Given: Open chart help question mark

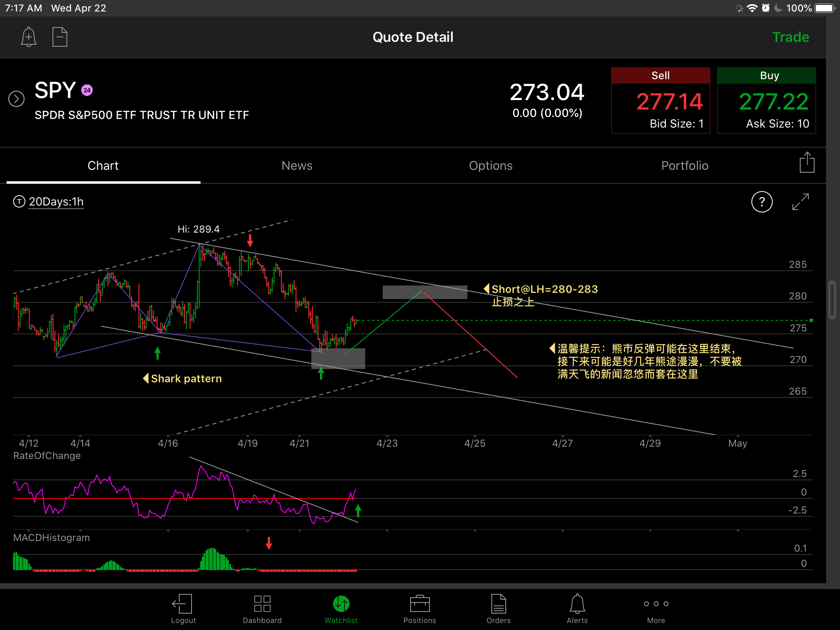Looking at the screenshot, I should pyautogui.click(x=762, y=202).
